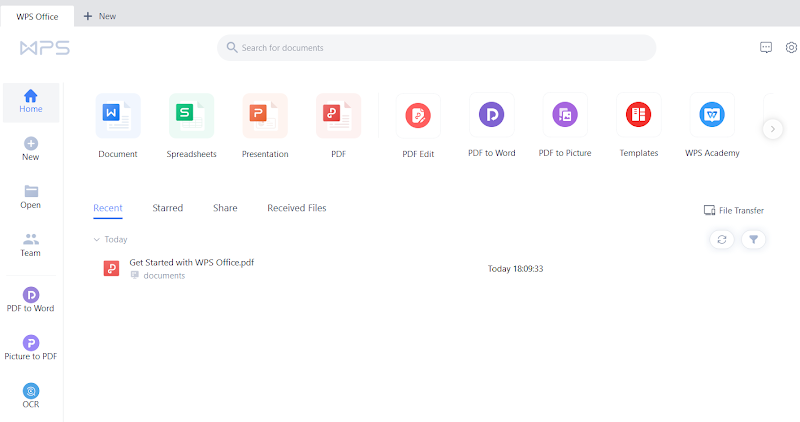Create a new Spreadsheets file

pyautogui.click(x=191, y=126)
